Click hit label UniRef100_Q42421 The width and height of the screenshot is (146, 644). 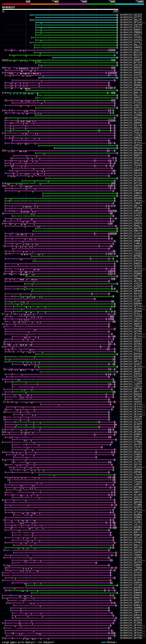pos(131,347)
